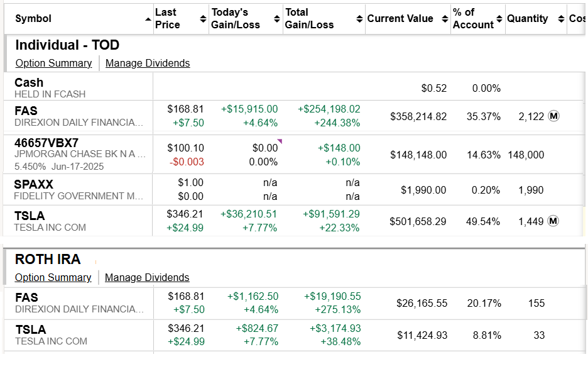588x369 pixels.
Task: Select the ROTH IRA account heading
Action: point(48,260)
